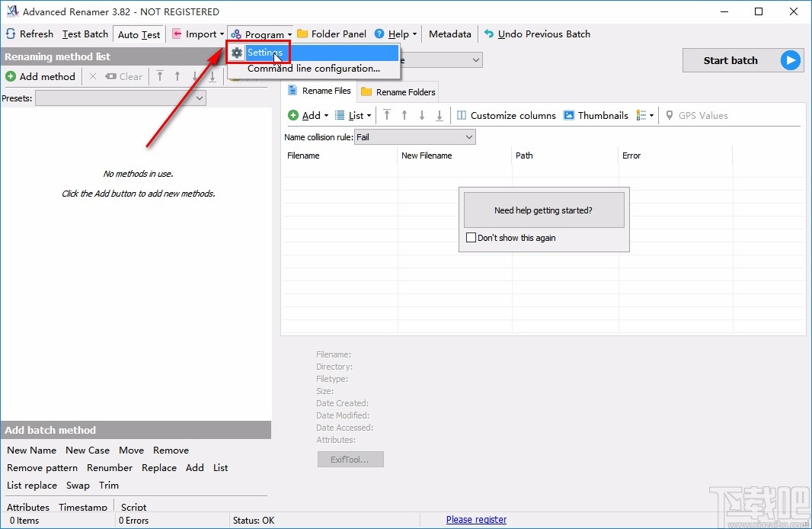Add a New Case batch method
Image resolution: width=812 pixels, height=529 pixels.
88,450
